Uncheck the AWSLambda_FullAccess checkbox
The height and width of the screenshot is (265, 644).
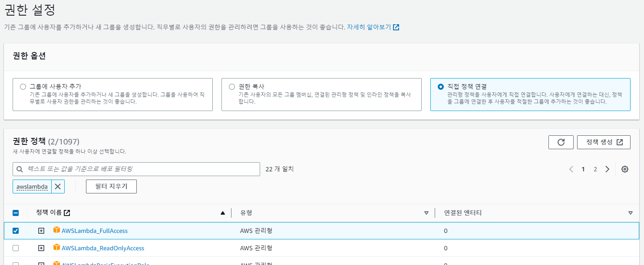tap(16, 231)
